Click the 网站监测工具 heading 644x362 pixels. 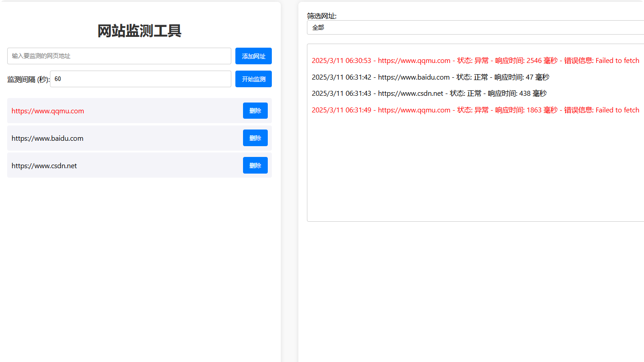(140, 31)
